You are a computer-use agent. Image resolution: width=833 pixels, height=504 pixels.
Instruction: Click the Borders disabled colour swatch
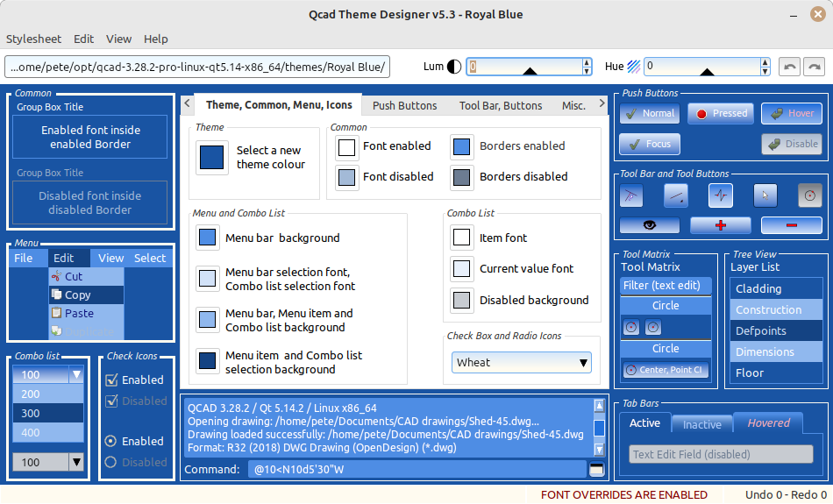461,177
